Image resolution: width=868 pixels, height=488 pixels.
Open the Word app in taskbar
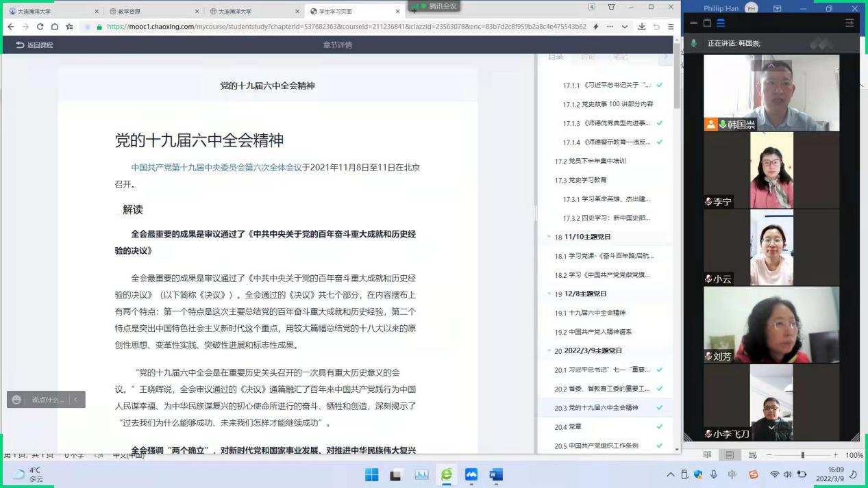496,474
